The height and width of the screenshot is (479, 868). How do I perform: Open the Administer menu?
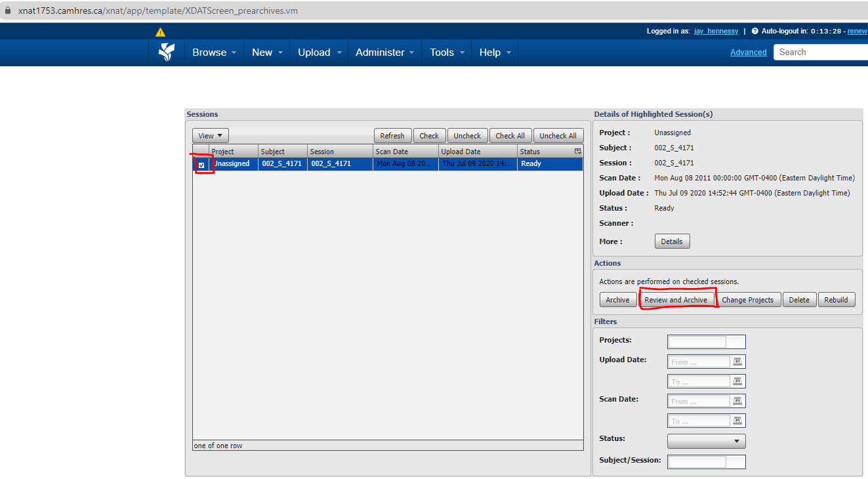385,52
